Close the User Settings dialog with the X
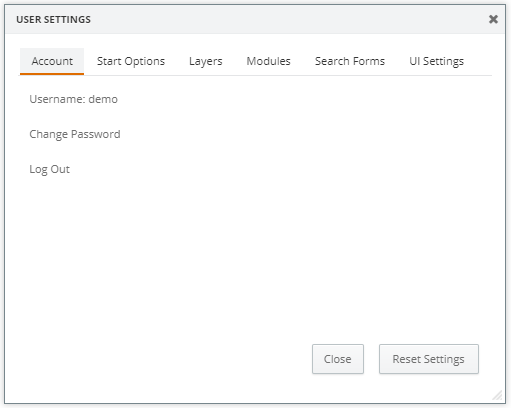The image size is (511, 408). [x=493, y=19]
